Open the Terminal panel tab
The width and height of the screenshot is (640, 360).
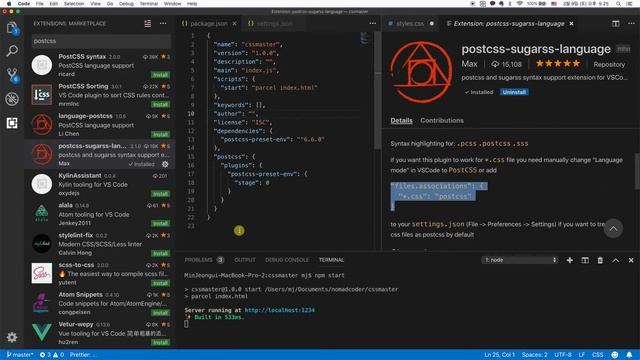click(331, 260)
